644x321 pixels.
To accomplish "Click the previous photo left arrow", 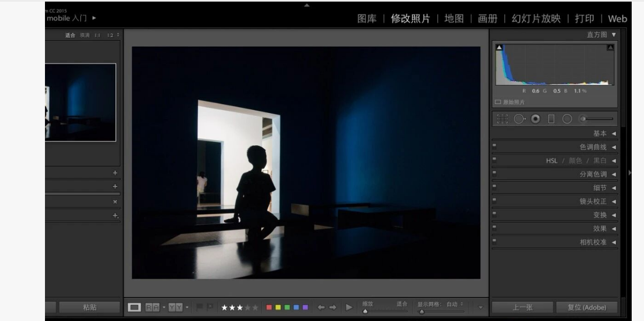I will coord(321,307).
